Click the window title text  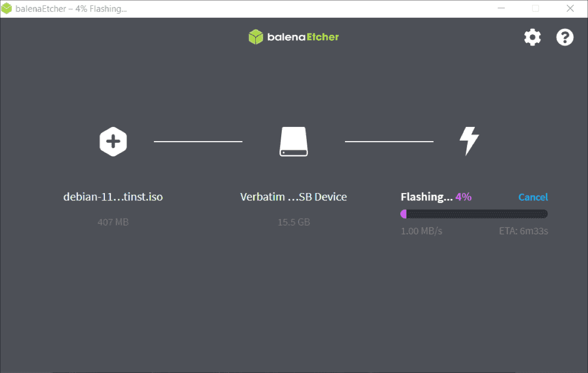[x=71, y=9]
